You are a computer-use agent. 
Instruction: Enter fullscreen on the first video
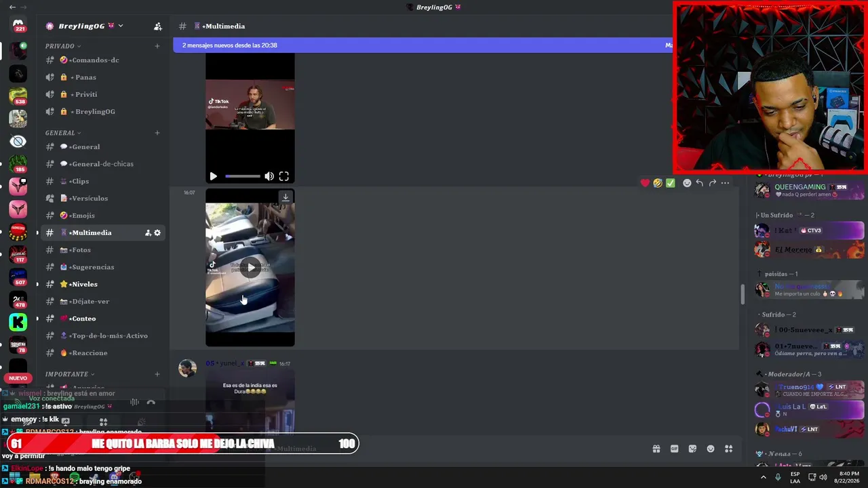click(284, 176)
